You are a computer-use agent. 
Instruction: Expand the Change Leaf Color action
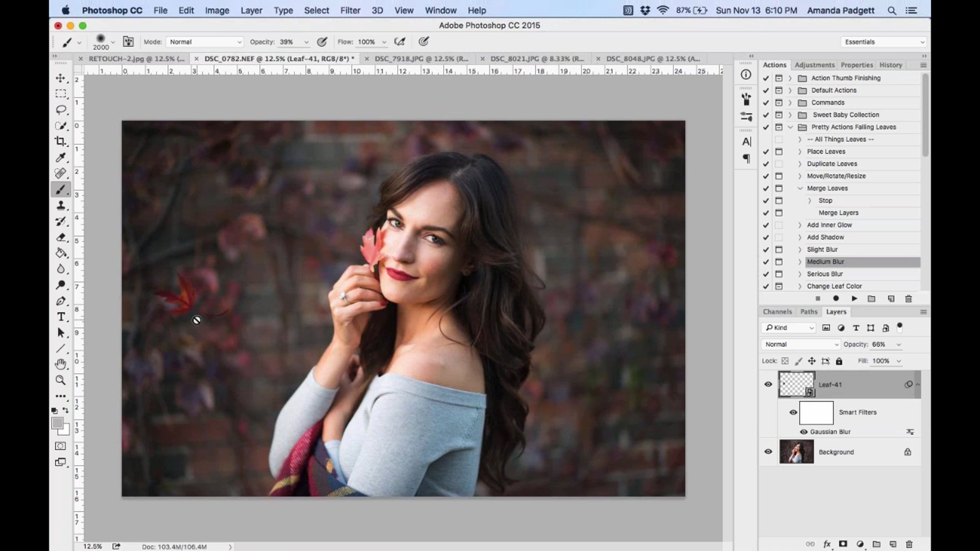pos(800,286)
